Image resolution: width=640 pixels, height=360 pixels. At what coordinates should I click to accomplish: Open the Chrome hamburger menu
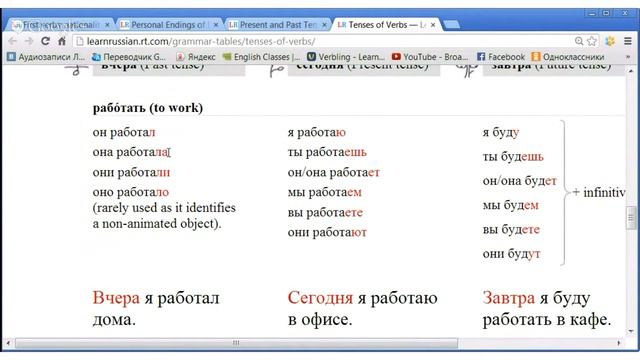click(x=628, y=41)
